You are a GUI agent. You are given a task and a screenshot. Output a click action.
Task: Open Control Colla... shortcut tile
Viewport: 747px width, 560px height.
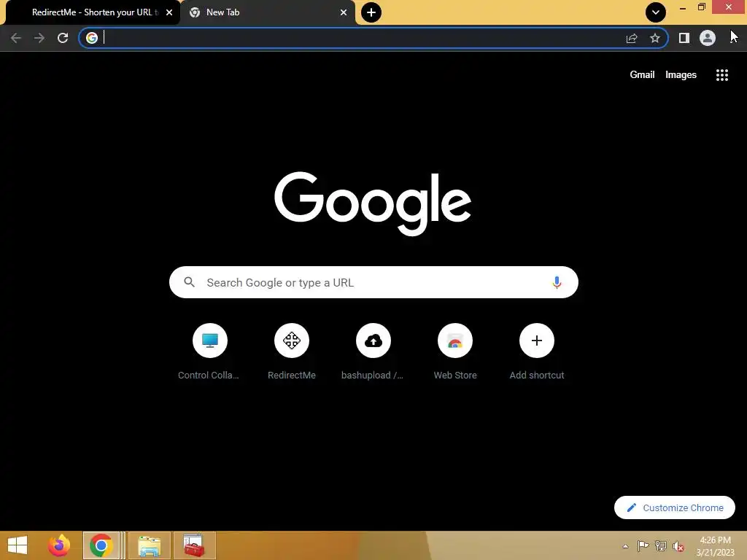click(209, 351)
